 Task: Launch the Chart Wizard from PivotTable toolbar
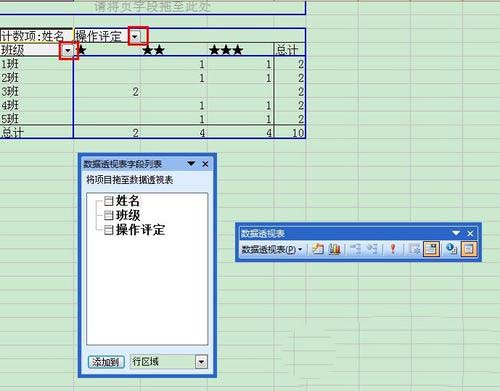(x=335, y=249)
